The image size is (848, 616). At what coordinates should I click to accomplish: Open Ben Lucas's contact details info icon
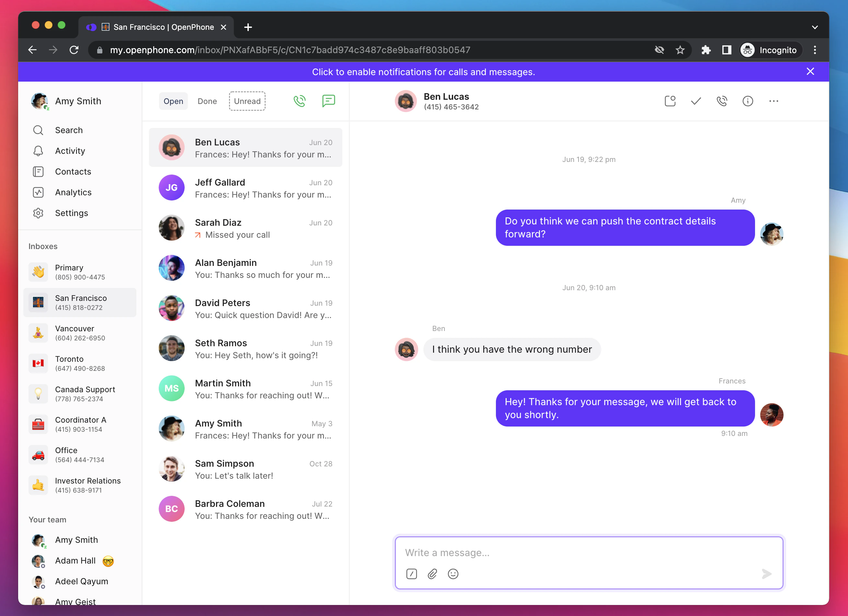pos(747,101)
